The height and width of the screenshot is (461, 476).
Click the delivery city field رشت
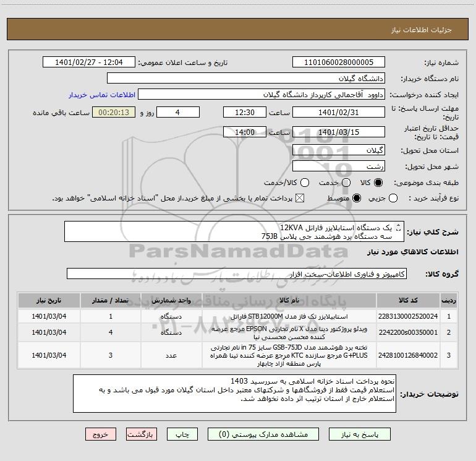(339, 166)
